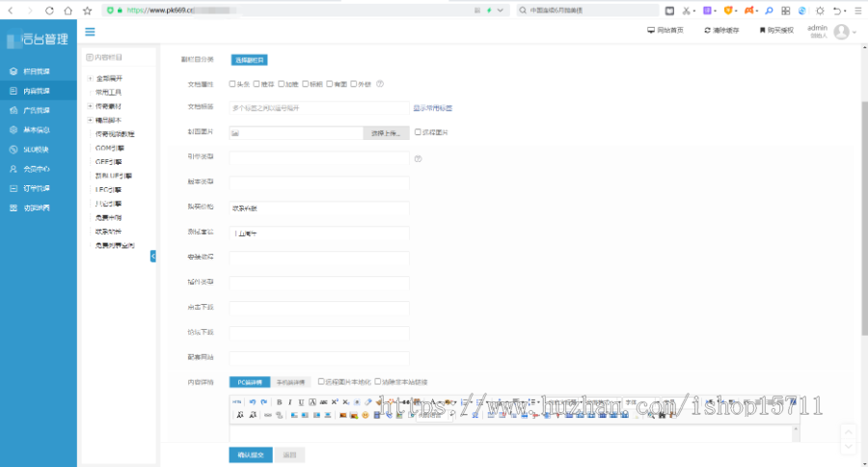Focus the 购买价格 input field
The height and width of the screenshot is (467, 868).
(x=319, y=208)
